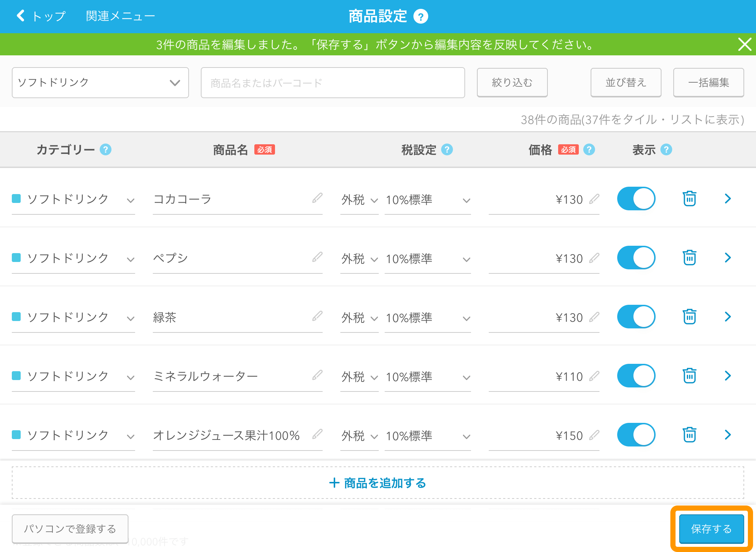Click the help icon beside カテゴリー header

tap(106, 149)
